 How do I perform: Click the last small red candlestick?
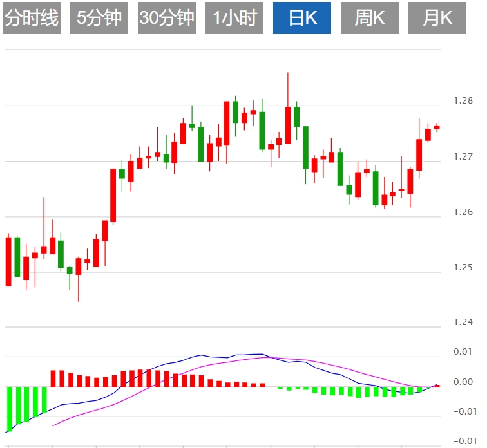point(437,127)
